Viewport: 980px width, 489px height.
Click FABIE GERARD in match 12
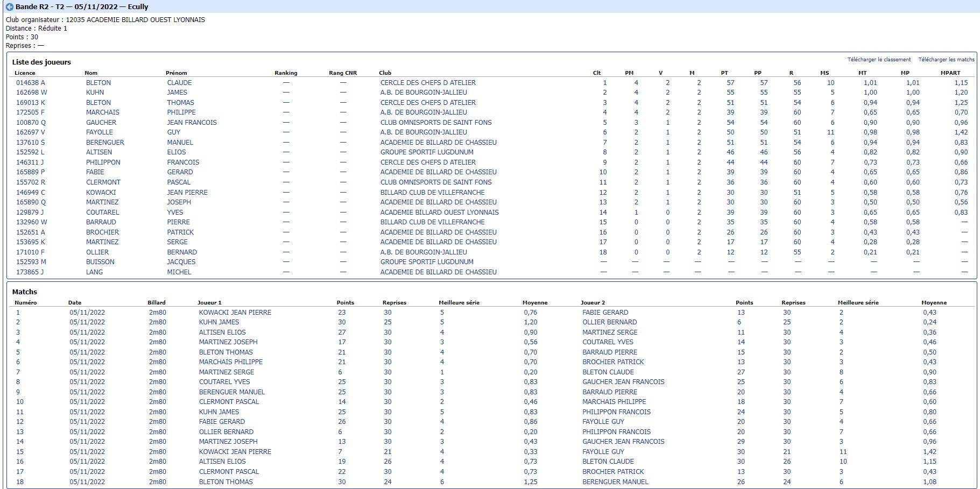pyautogui.click(x=222, y=422)
